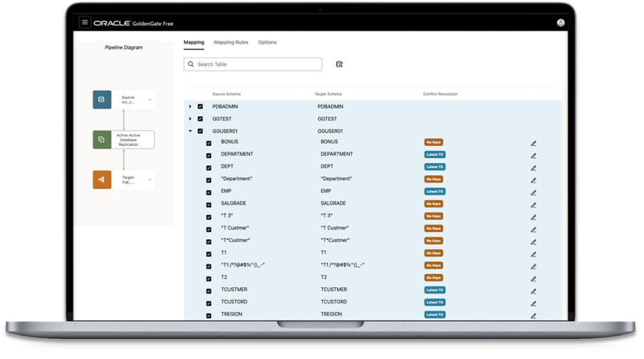Select the target GGTEST schema cell
The image size is (644, 359).
point(327,119)
